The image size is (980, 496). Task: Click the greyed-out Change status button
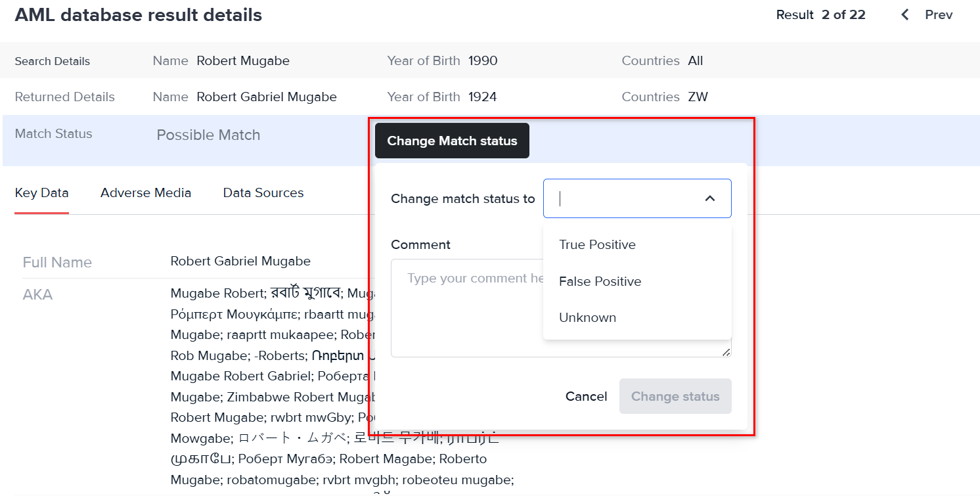pos(675,396)
